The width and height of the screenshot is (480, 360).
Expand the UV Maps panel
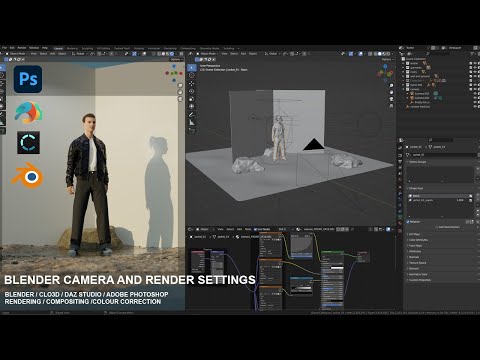point(415,234)
